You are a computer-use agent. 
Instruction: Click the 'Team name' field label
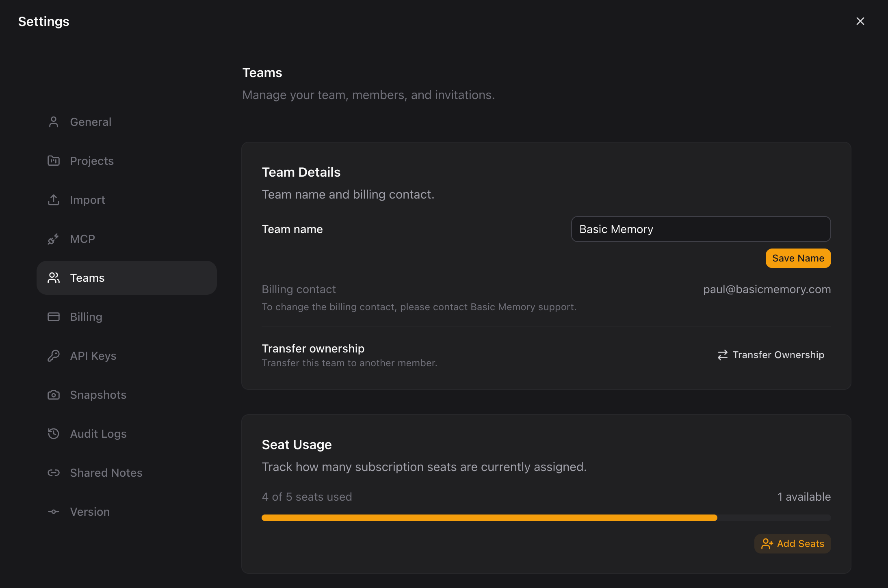point(292,229)
